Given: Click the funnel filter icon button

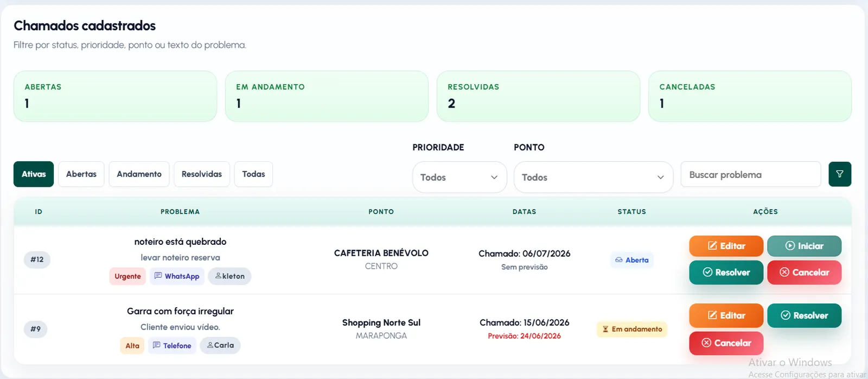Looking at the screenshot, I should coord(840,174).
